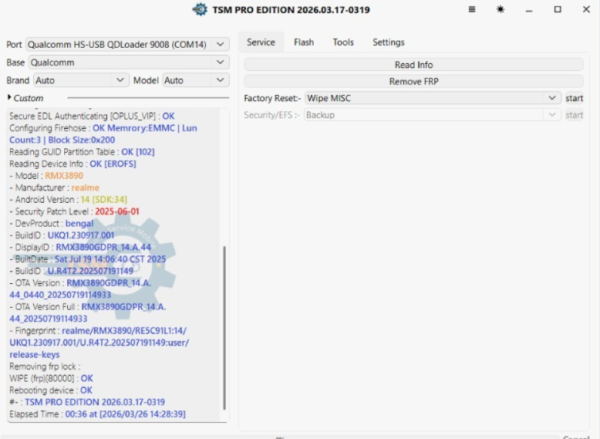Click the Fingerprint log line

(99, 342)
